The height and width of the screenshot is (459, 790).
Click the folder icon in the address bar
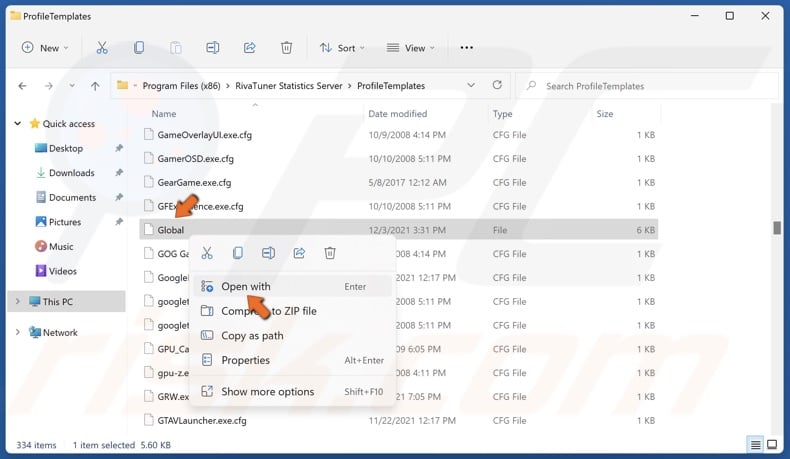click(122, 85)
